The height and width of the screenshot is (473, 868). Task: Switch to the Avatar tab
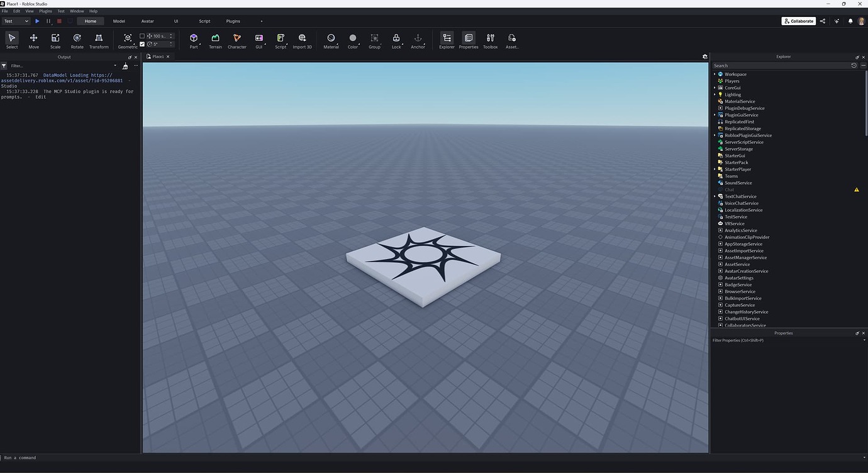coord(148,21)
